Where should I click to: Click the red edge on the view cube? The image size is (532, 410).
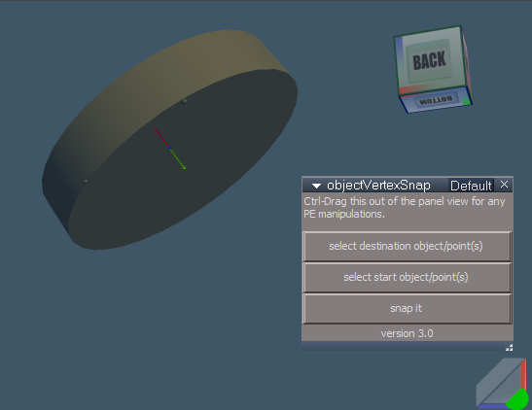408,89
